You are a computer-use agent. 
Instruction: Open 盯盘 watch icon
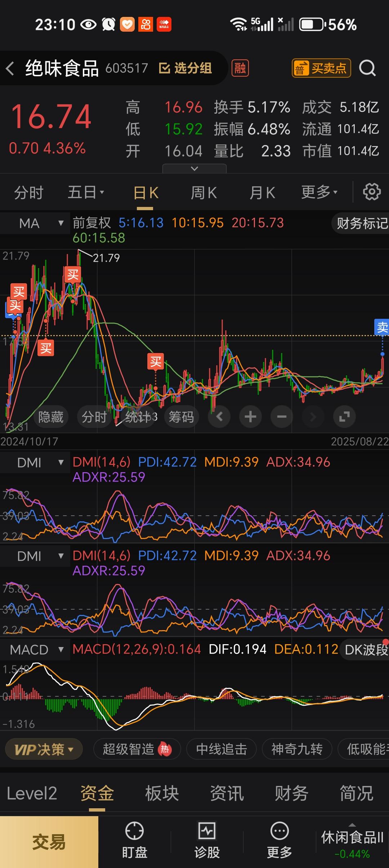pos(134,840)
